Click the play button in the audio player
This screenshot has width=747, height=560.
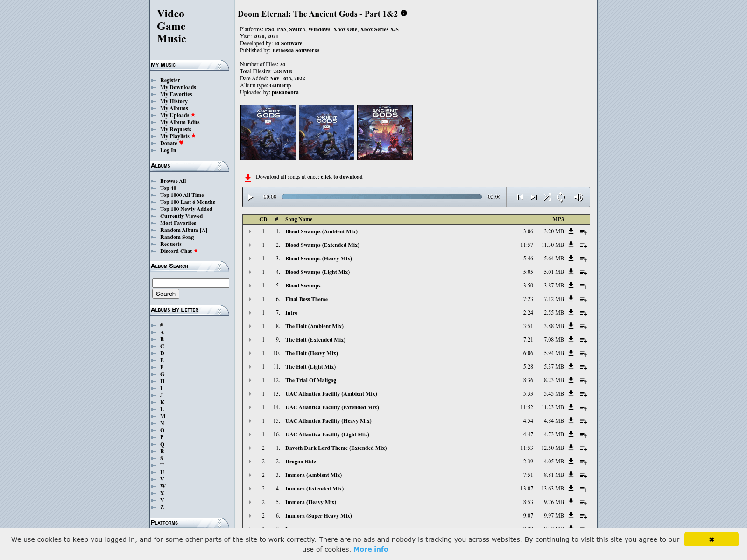tap(250, 197)
